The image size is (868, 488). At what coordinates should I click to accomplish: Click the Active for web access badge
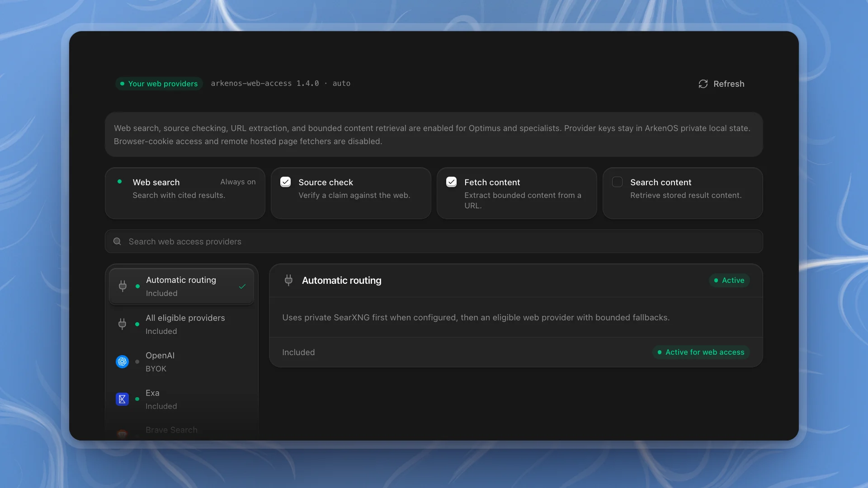pyautogui.click(x=701, y=352)
